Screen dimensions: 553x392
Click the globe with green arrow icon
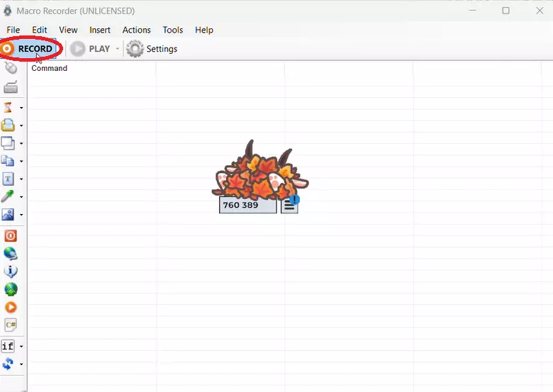tap(11, 289)
